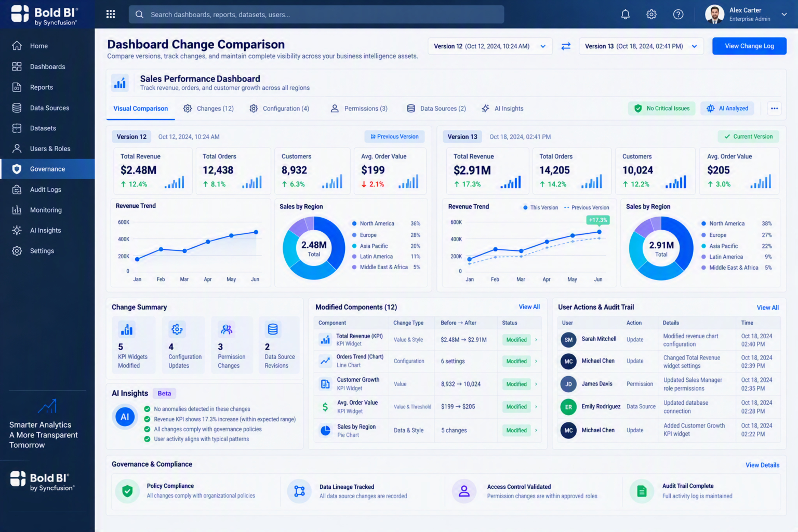
Task: Click Emily Rodriguez's ER avatar
Action: [x=568, y=407]
